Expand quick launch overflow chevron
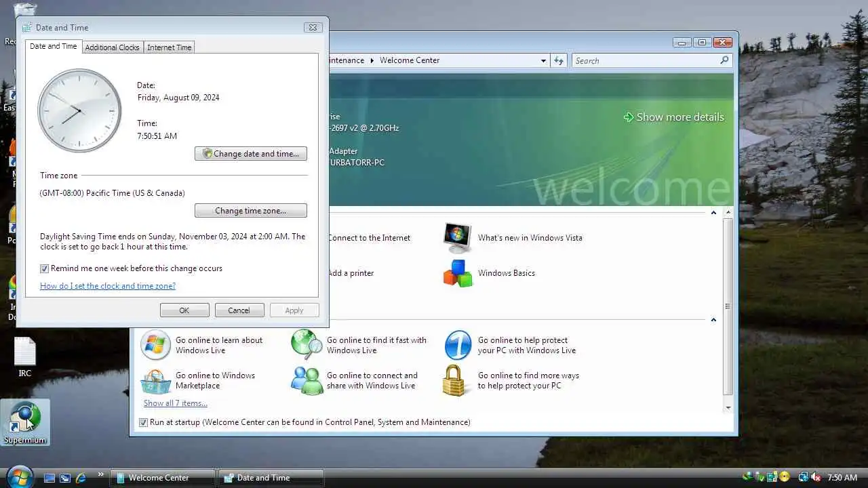The image size is (868, 488). click(101, 474)
